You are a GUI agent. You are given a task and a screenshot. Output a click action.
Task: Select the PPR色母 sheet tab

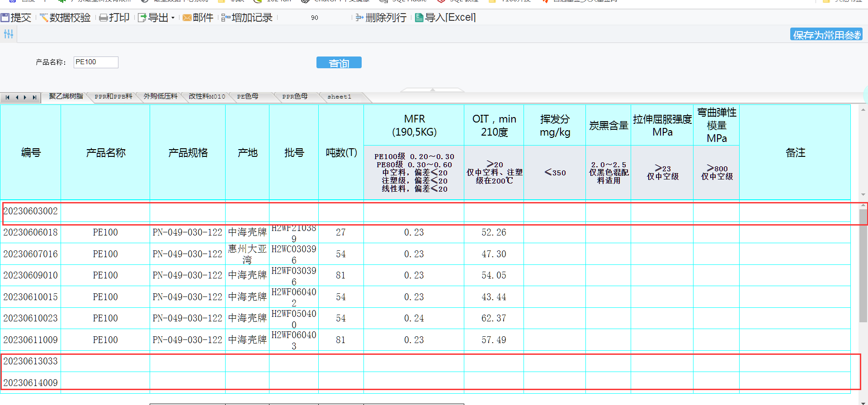tap(295, 97)
